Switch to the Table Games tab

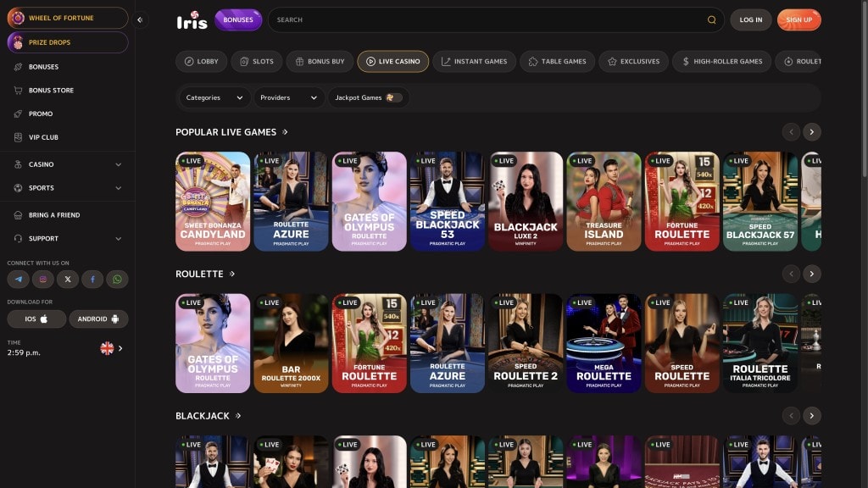click(x=557, y=61)
